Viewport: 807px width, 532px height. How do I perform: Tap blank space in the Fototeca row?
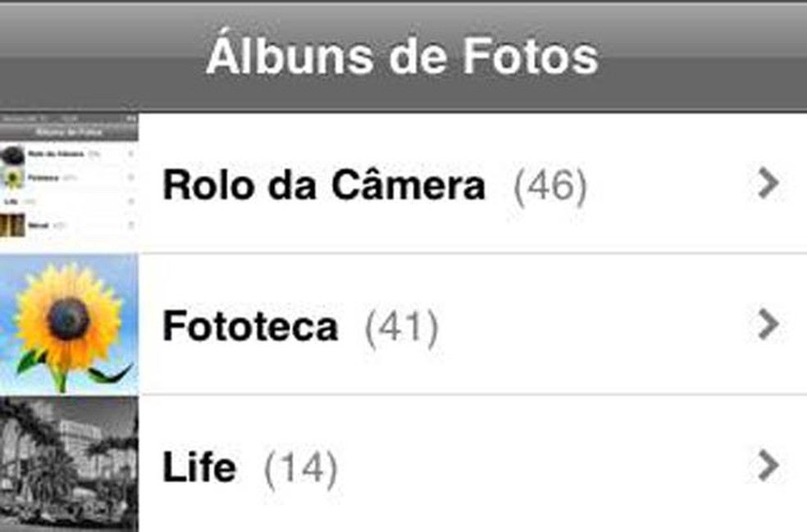pos(590,325)
